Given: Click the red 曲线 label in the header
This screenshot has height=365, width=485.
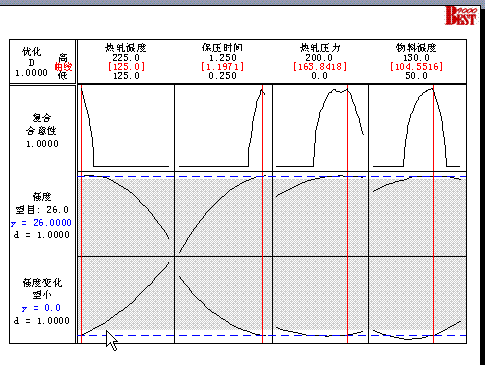Looking at the screenshot, I should click(x=63, y=67).
